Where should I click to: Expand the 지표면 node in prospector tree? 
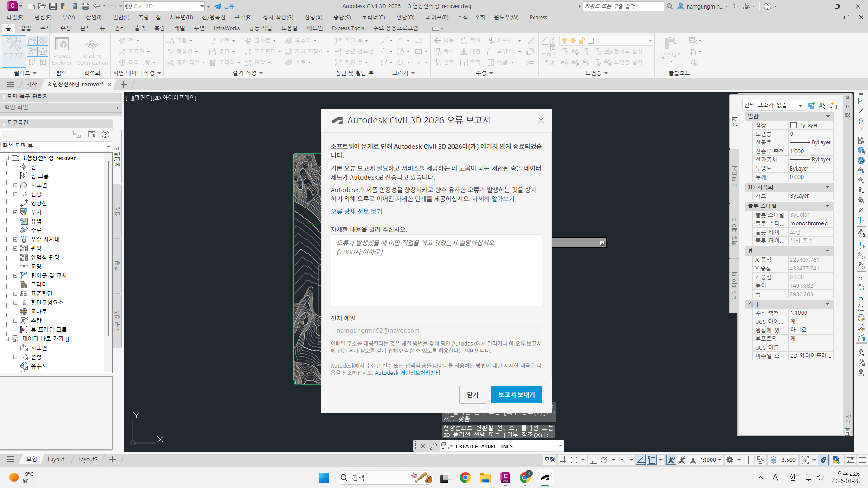[x=15, y=185]
